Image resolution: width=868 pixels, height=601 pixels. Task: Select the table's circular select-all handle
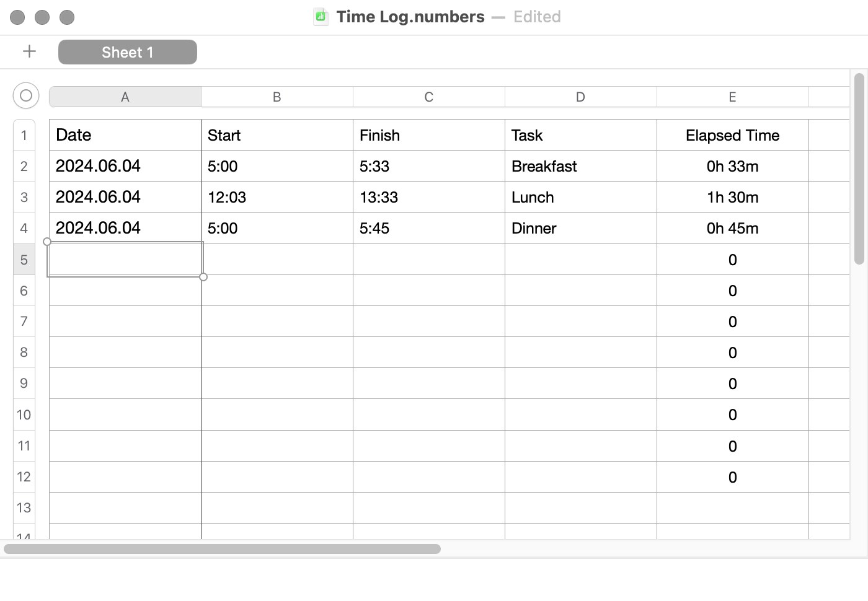(x=26, y=95)
